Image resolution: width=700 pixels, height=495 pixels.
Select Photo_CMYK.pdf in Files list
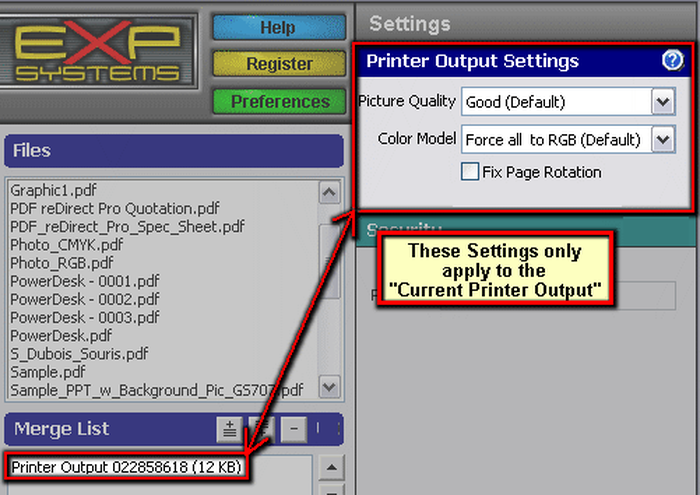(x=67, y=245)
